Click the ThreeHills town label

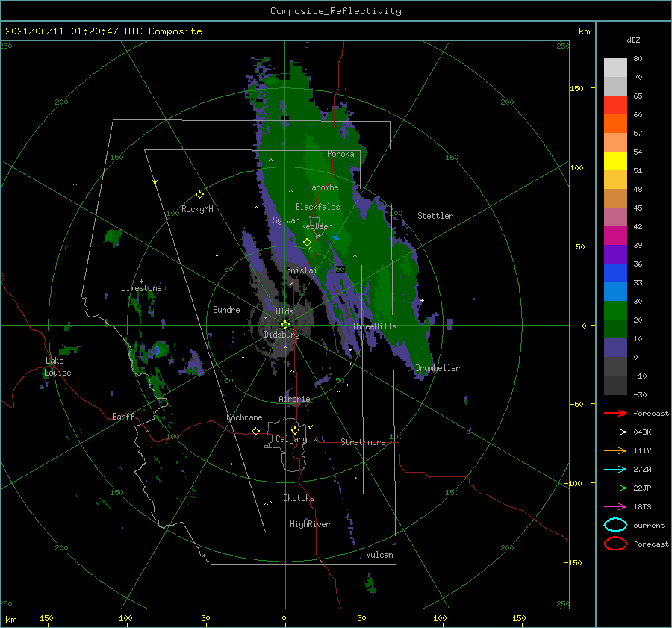tap(374, 326)
